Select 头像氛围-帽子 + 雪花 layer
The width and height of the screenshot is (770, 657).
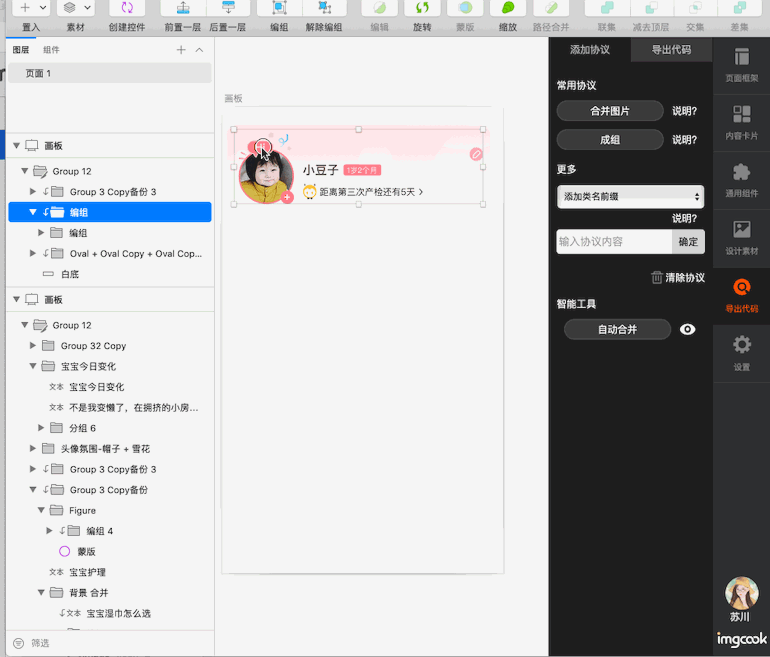[x=110, y=449]
